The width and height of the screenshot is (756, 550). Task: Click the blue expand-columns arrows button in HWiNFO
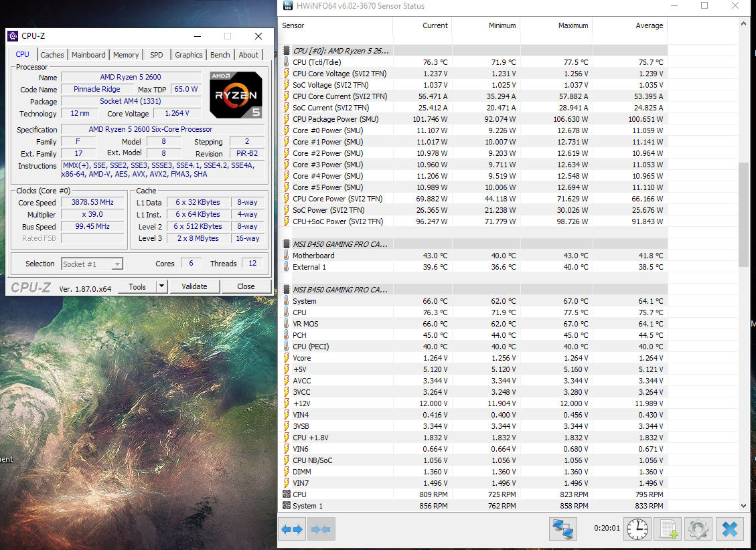(x=292, y=529)
